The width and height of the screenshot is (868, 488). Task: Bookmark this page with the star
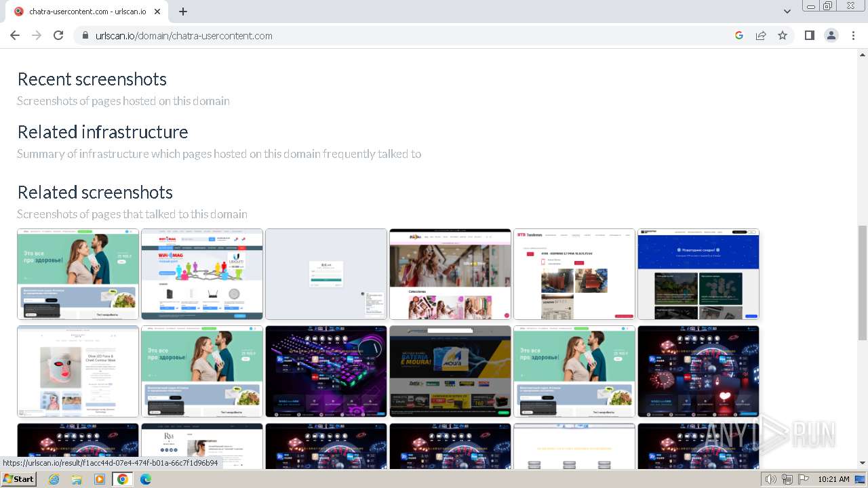click(x=783, y=35)
